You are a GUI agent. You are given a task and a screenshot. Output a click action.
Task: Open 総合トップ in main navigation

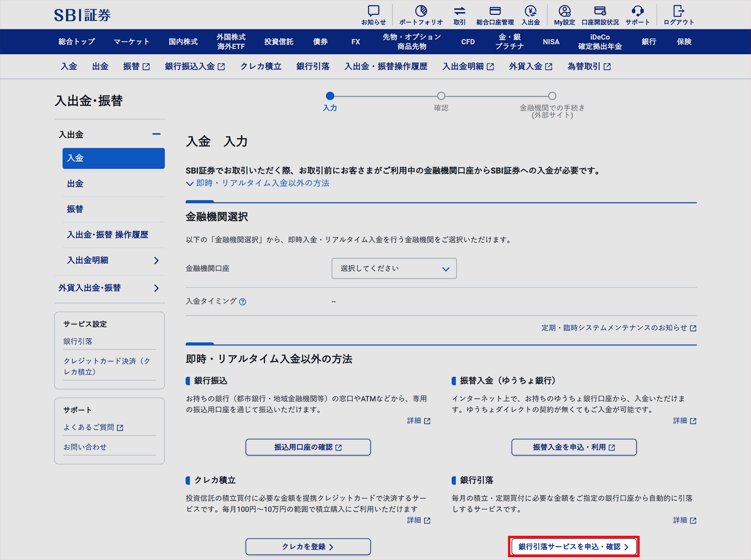click(77, 42)
